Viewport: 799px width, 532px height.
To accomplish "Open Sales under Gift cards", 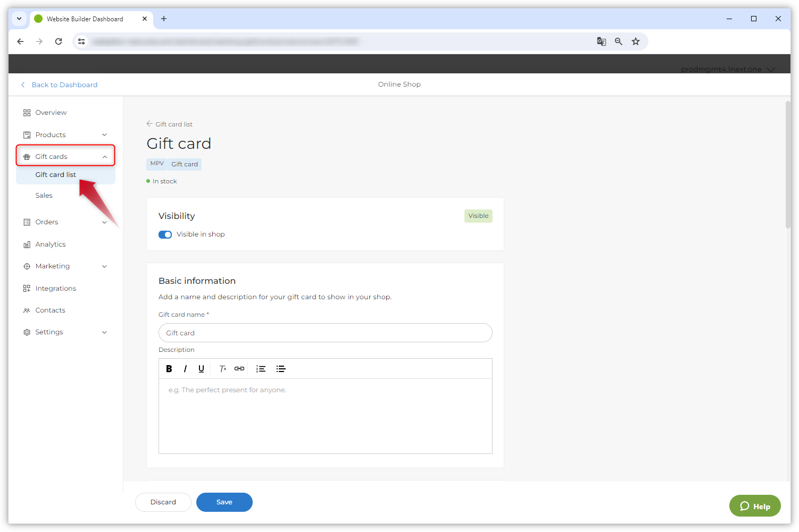I will pos(44,196).
